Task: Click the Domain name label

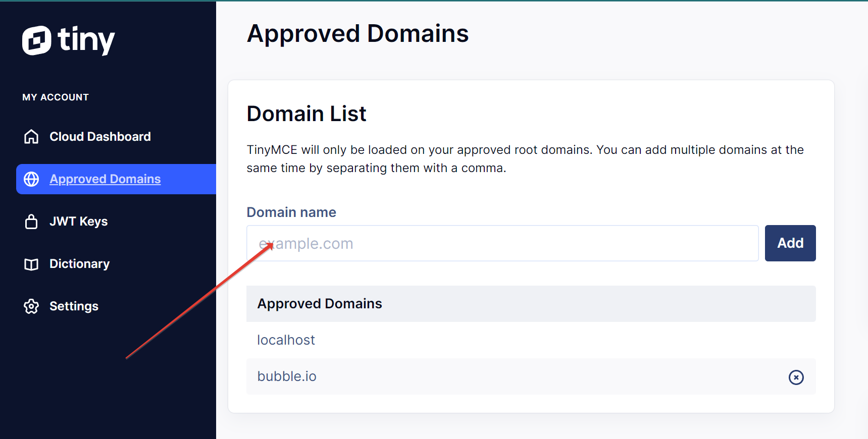Action: 291,212
